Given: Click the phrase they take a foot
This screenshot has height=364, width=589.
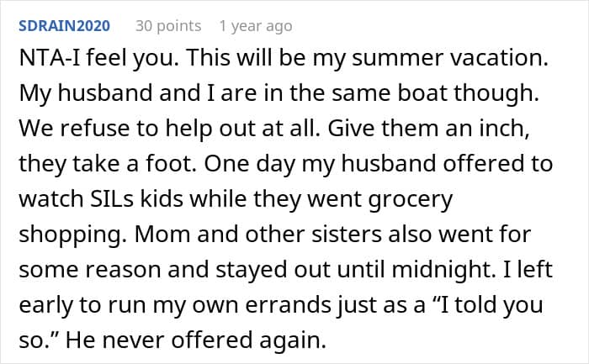Looking at the screenshot, I should [x=108, y=164].
